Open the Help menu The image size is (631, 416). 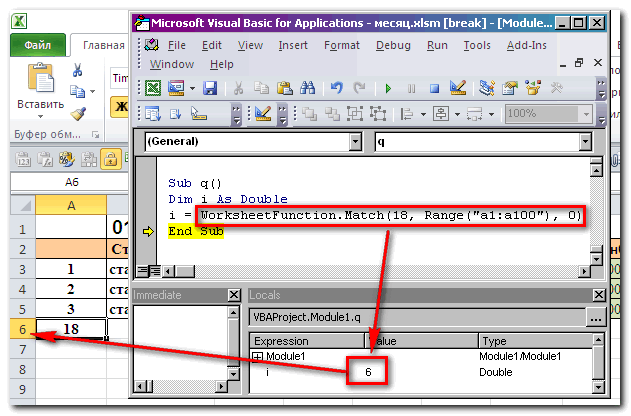222,64
